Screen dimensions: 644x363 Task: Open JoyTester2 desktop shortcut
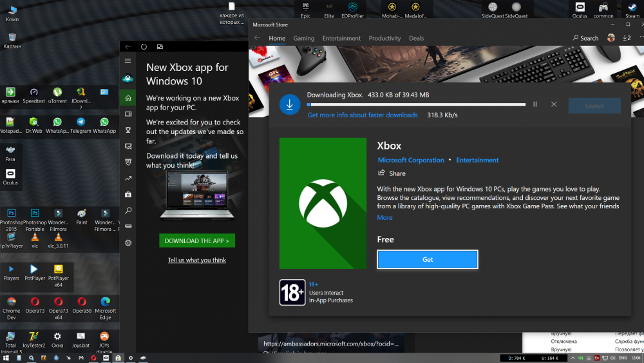pos(33,340)
